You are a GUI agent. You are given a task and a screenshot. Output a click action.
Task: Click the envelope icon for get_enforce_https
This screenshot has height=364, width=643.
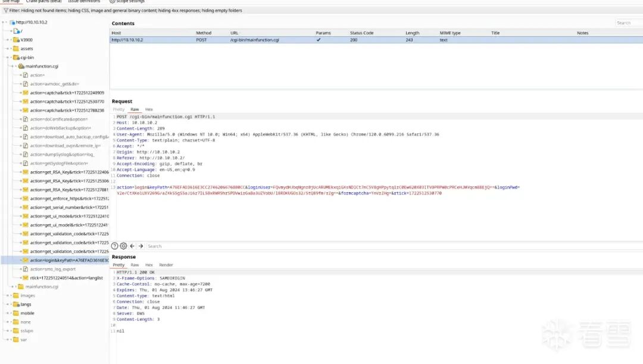tap(26, 199)
